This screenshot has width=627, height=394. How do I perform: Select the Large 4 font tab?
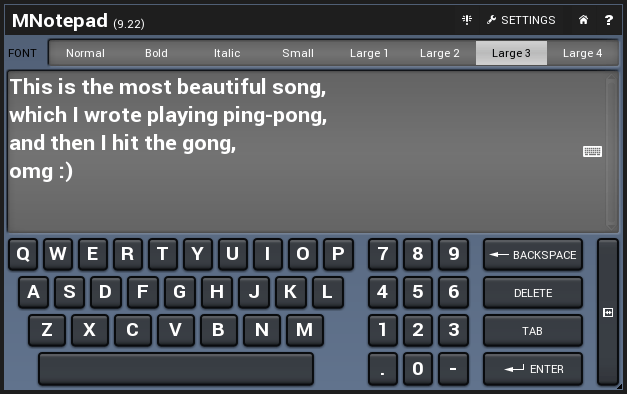click(x=582, y=53)
